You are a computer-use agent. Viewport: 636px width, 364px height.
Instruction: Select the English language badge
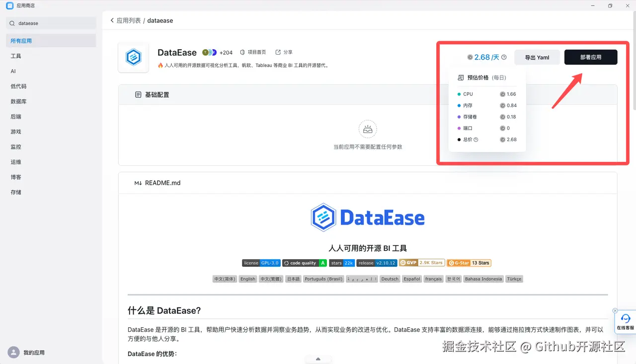tap(247, 279)
